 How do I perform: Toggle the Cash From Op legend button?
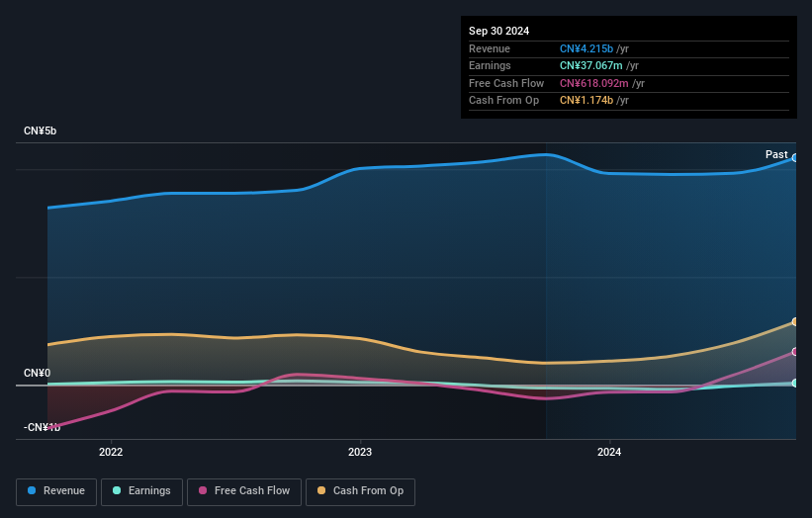(x=360, y=491)
